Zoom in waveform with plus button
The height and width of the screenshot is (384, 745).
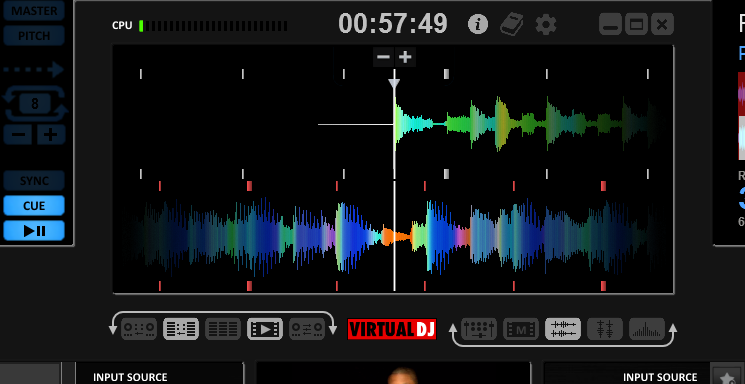(x=405, y=58)
